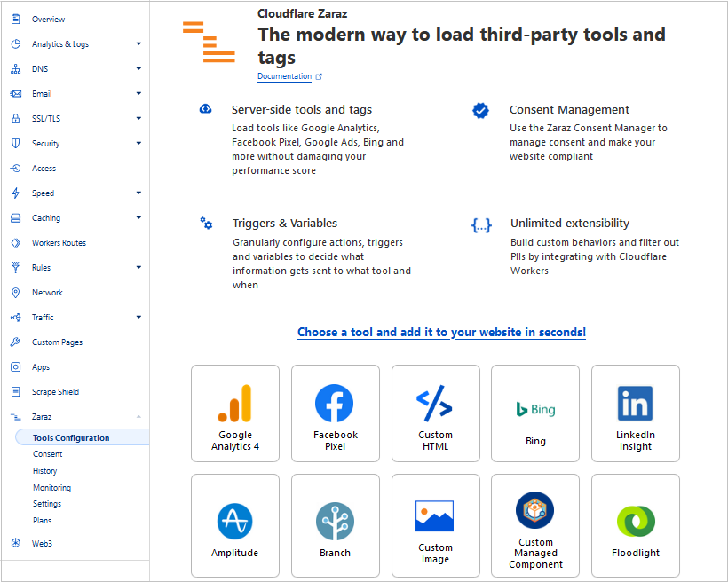Click the Rules funnel icon
This screenshot has width=728, height=582.
click(x=16, y=267)
